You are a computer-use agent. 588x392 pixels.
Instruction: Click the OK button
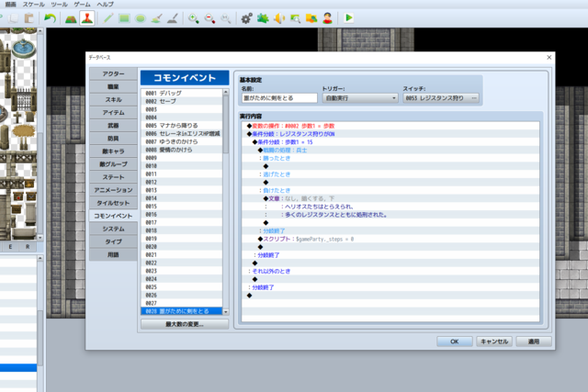point(455,342)
